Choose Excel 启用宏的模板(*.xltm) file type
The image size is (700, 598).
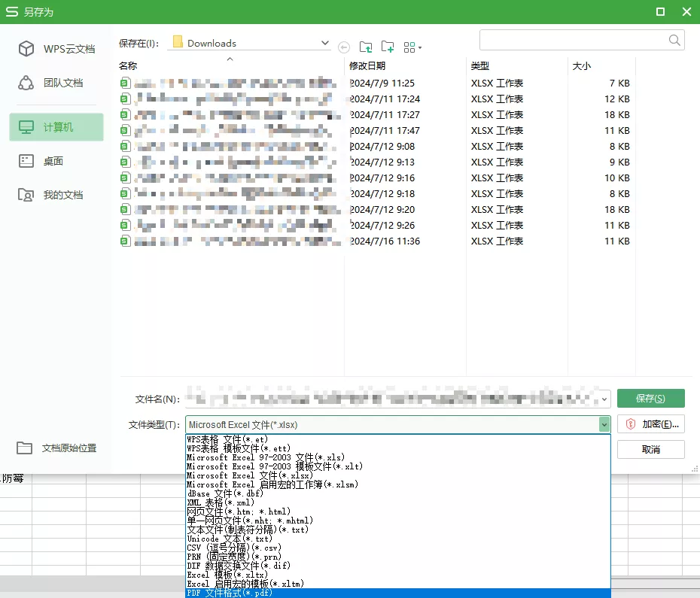pos(245,584)
